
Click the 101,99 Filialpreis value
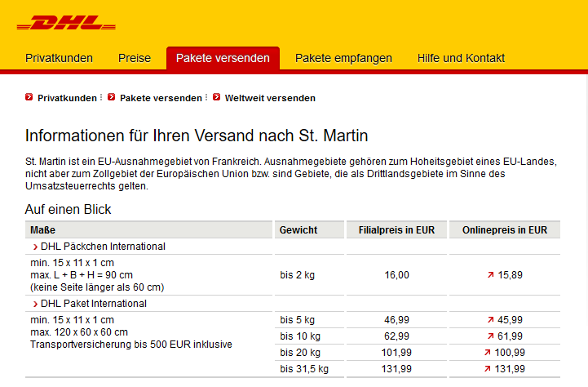tap(396, 353)
